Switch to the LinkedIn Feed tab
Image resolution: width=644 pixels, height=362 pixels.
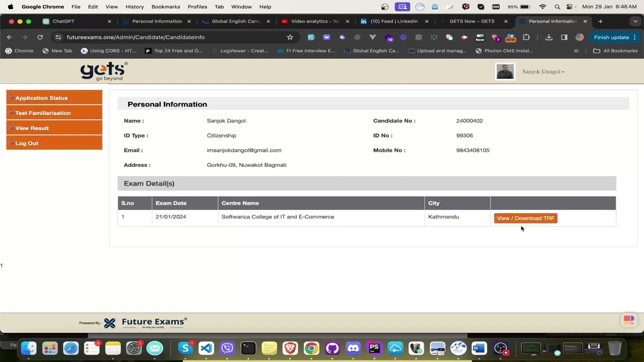(394, 21)
